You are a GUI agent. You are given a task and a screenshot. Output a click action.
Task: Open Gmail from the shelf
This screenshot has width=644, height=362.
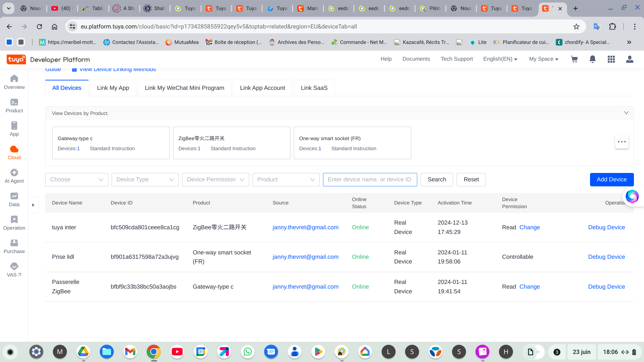[x=130, y=352]
